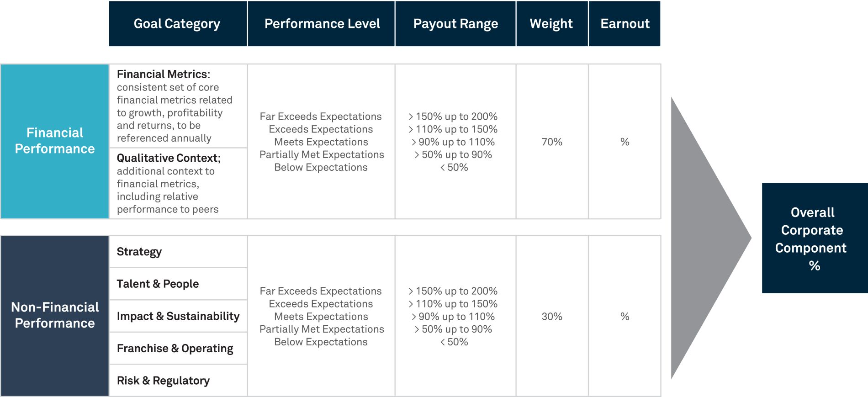Viewport: 868px width, 397px height.
Task: Click the Goal Category column header
Action: point(177,24)
